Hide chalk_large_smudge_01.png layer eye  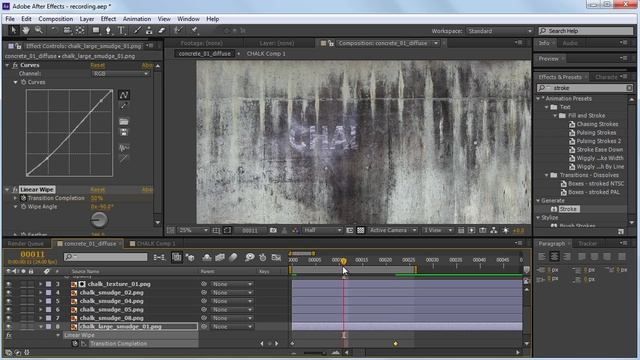coord(9,327)
